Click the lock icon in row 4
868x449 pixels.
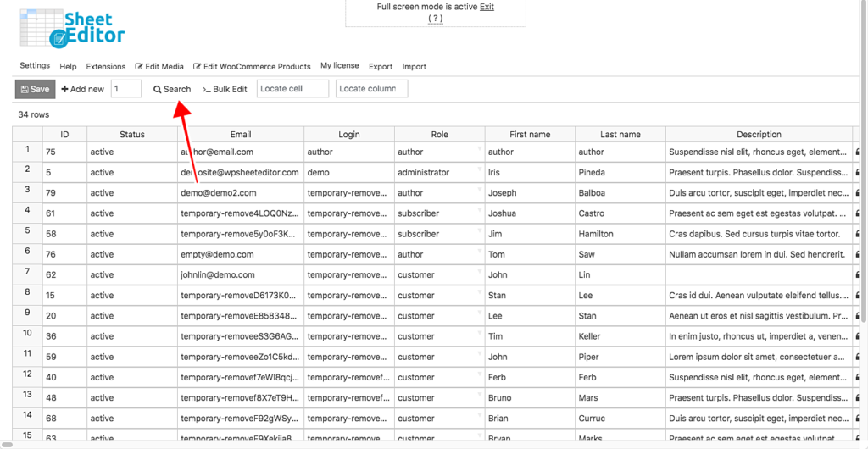pos(857,214)
